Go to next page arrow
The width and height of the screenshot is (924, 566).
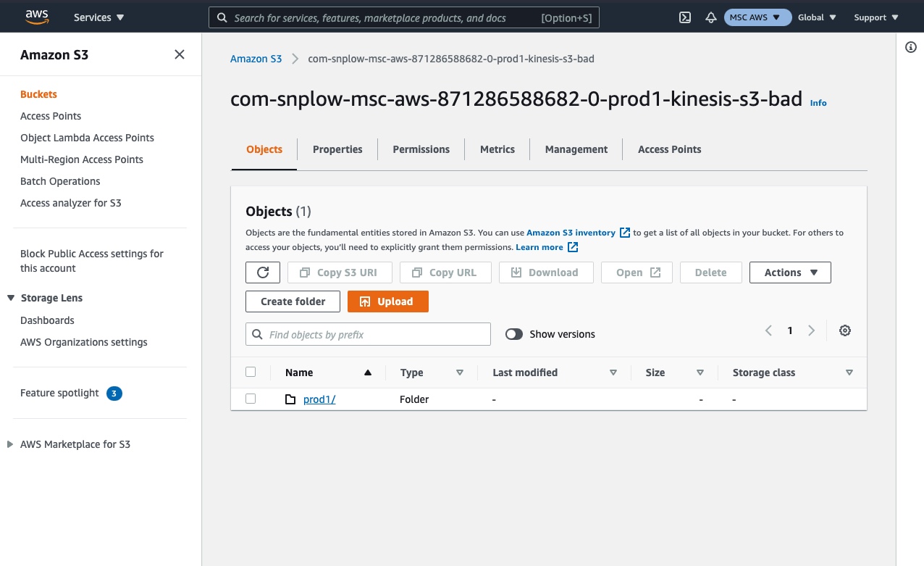tap(811, 330)
